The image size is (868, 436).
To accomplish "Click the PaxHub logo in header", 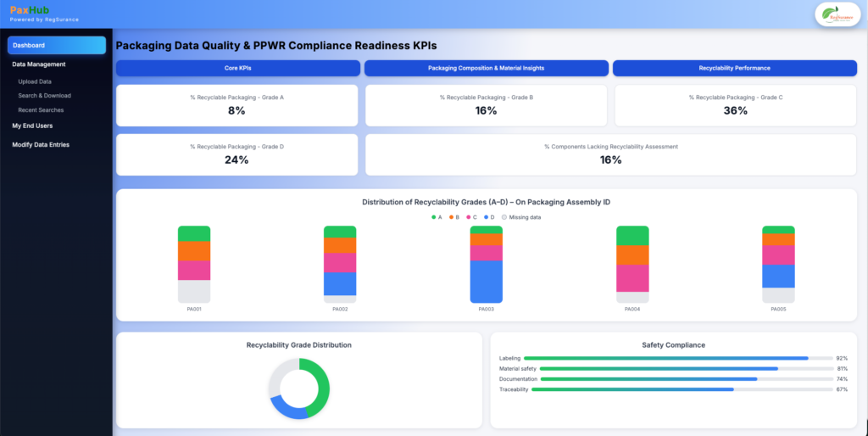I will click(x=30, y=10).
